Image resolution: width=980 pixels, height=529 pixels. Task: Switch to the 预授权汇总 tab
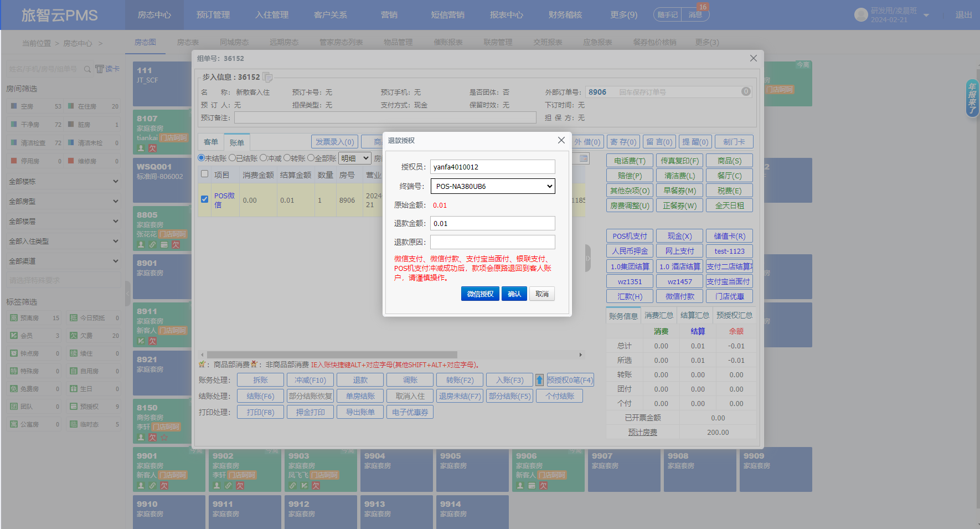(x=735, y=315)
